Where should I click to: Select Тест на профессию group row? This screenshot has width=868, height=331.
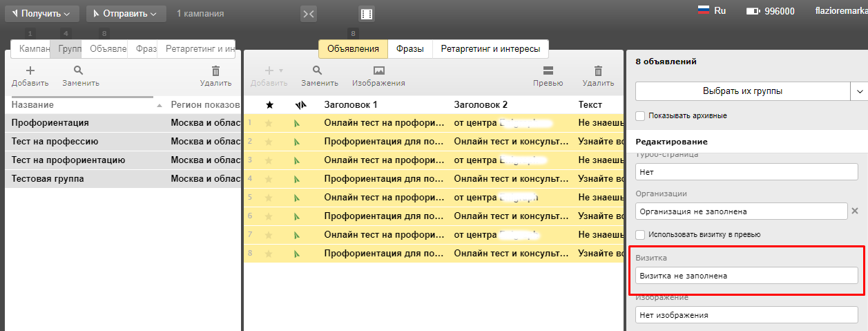coord(123,142)
